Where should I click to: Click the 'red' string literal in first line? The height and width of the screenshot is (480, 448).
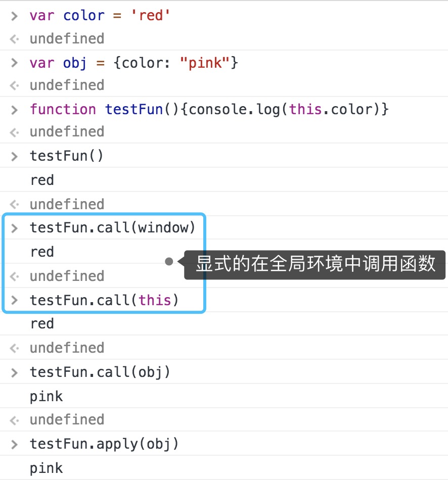(x=151, y=16)
